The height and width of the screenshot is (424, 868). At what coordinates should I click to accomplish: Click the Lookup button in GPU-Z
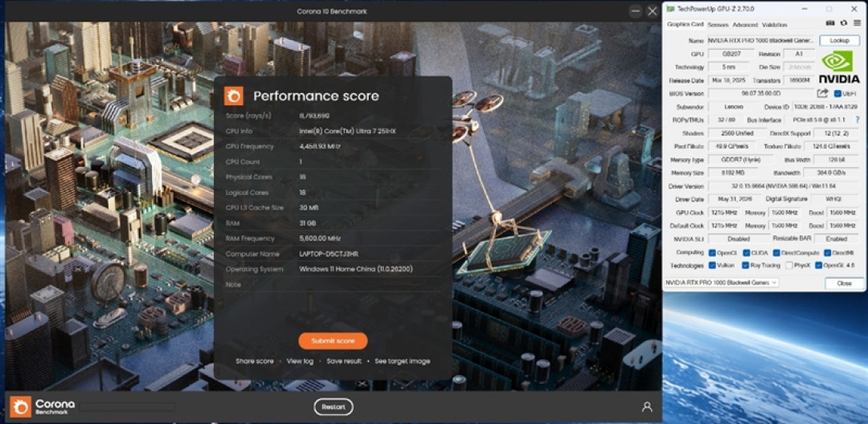[x=839, y=40]
